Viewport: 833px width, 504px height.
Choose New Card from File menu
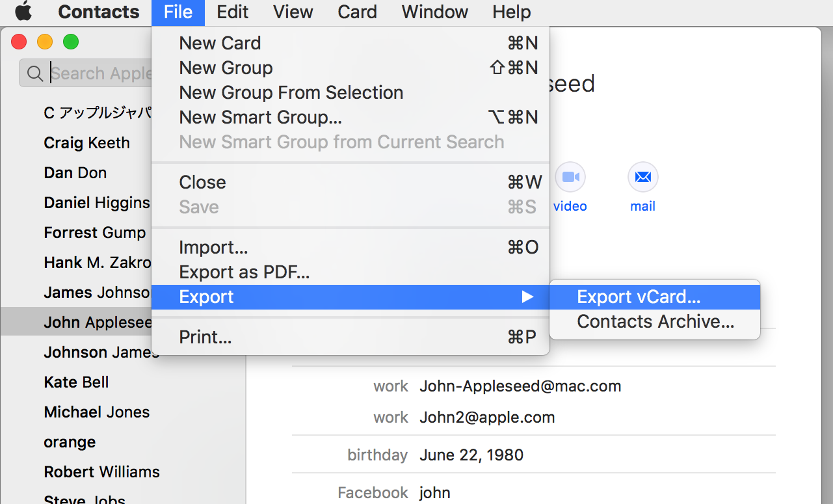[220, 44]
